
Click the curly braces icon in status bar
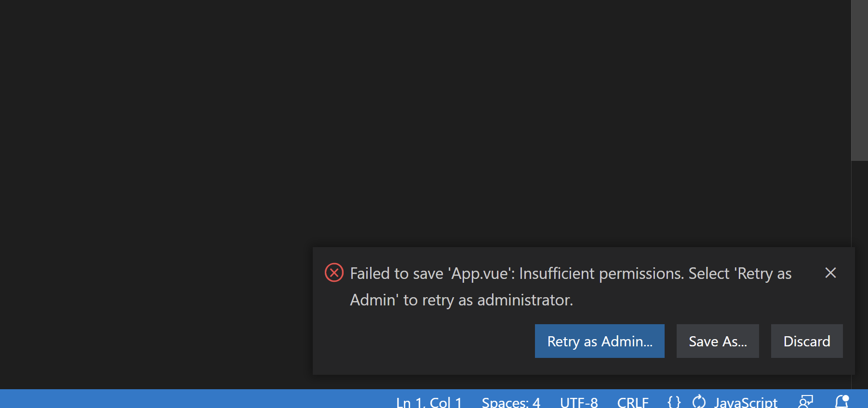click(673, 401)
